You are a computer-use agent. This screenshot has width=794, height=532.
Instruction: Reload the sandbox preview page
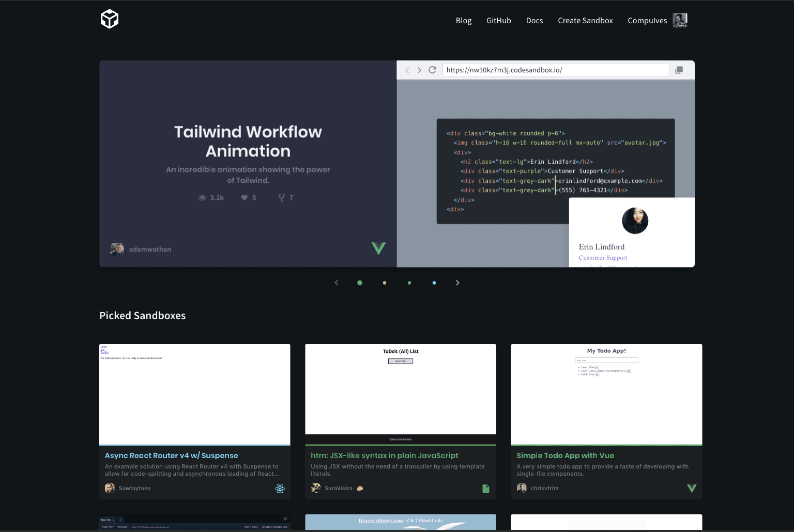432,70
